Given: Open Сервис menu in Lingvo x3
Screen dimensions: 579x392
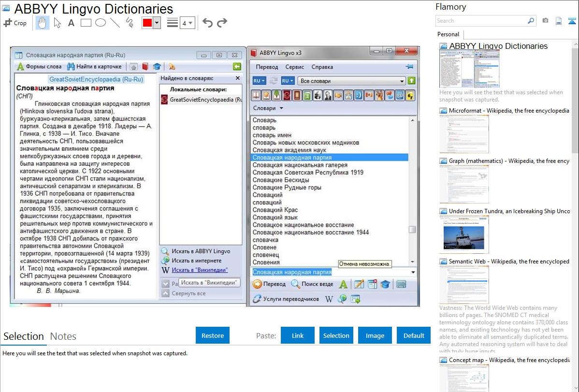Looking at the screenshot, I should tap(295, 67).
